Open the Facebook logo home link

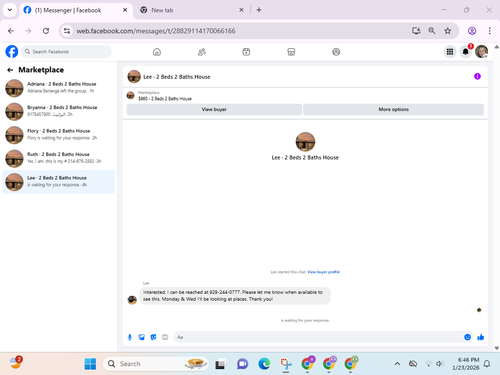[12, 52]
